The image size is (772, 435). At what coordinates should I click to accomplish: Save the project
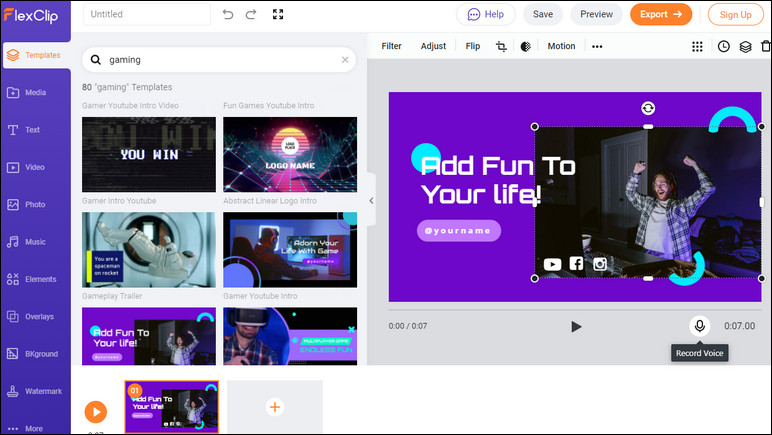[543, 14]
